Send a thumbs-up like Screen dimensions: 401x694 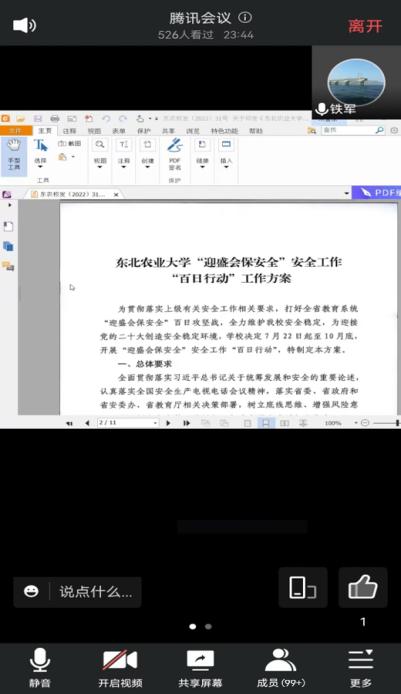pos(362,587)
